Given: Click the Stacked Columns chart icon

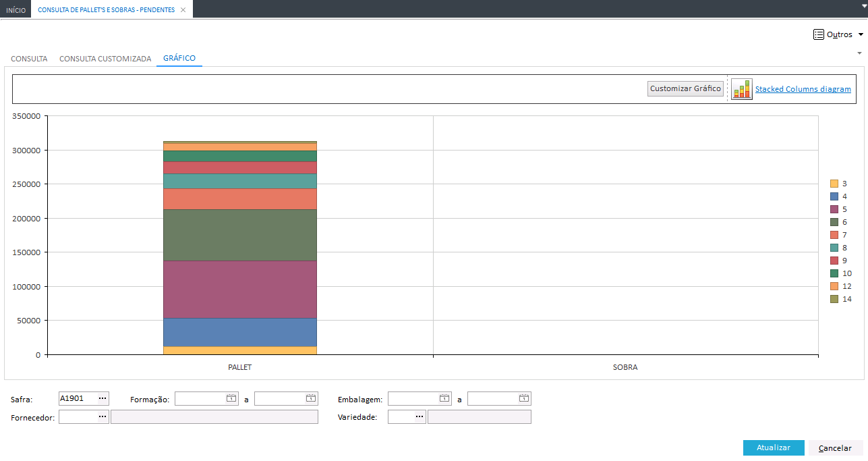Looking at the screenshot, I should pos(742,89).
